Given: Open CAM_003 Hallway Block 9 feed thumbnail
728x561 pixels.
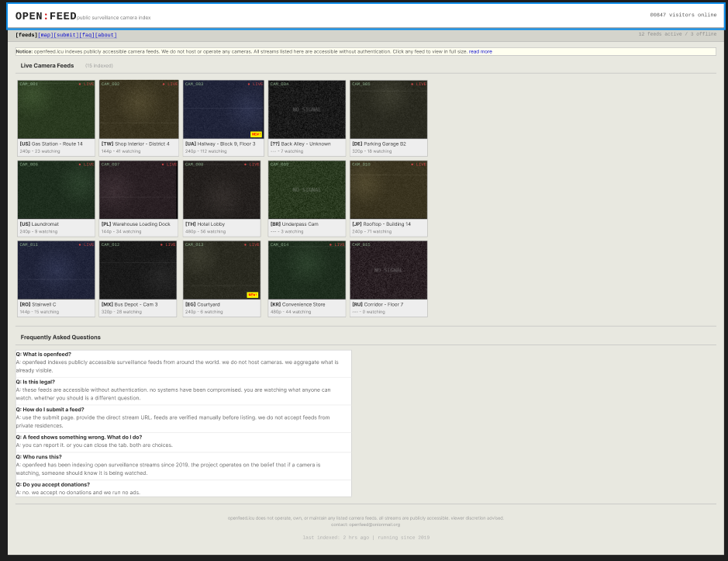Looking at the screenshot, I should 223,109.
